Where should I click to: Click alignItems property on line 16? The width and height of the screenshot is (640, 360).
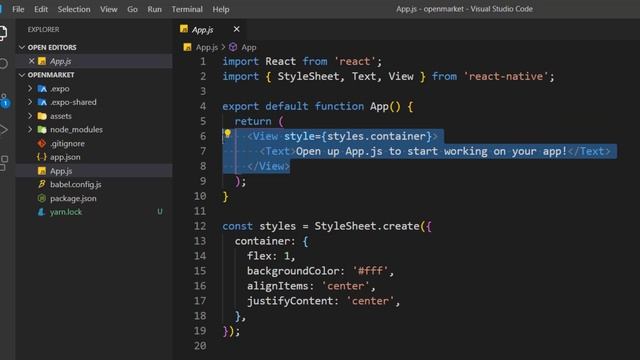tap(278, 286)
